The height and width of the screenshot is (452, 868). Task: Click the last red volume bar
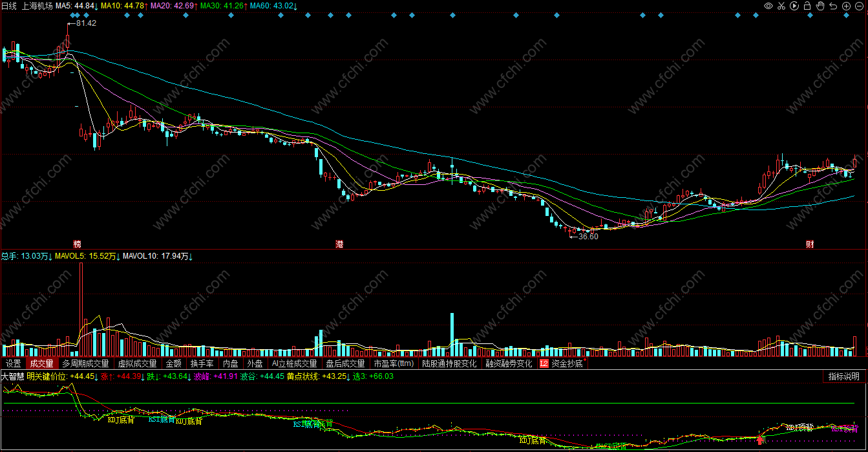(855, 347)
